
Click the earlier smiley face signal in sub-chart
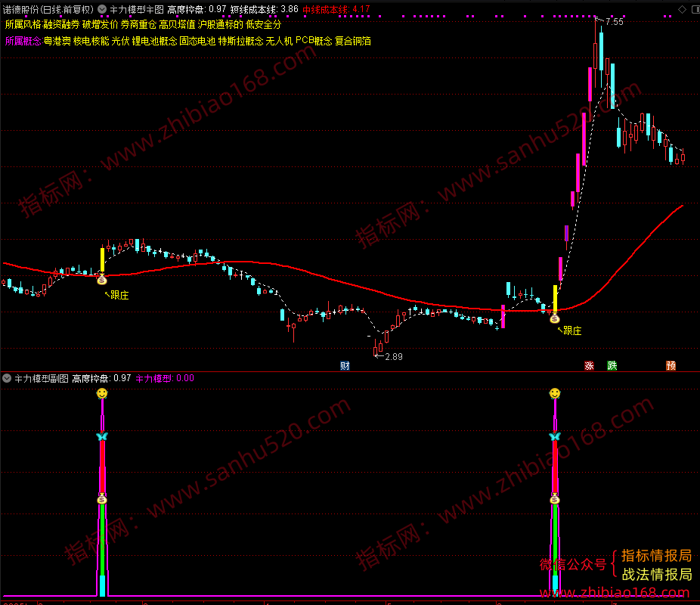point(102,393)
